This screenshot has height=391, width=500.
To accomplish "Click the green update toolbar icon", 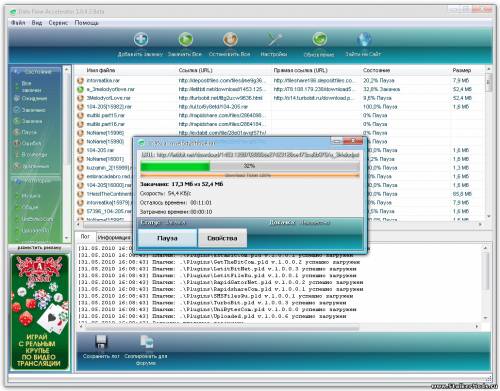I will coord(319,40).
